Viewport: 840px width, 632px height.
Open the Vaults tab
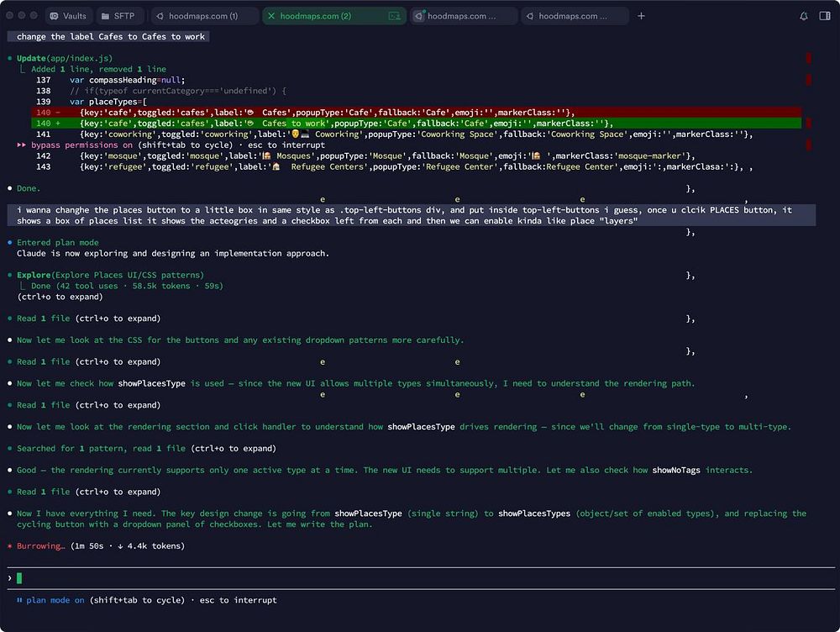tap(67, 16)
